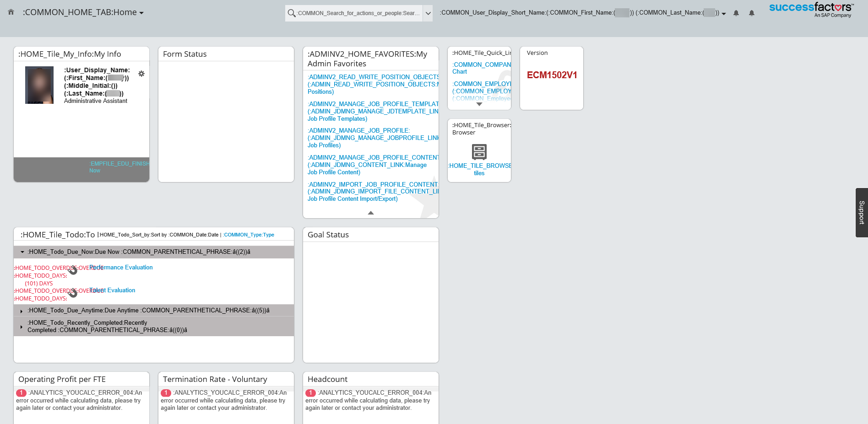This screenshot has width=868, height=424.
Task: Click the search magnifier icon
Action: click(x=291, y=13)
